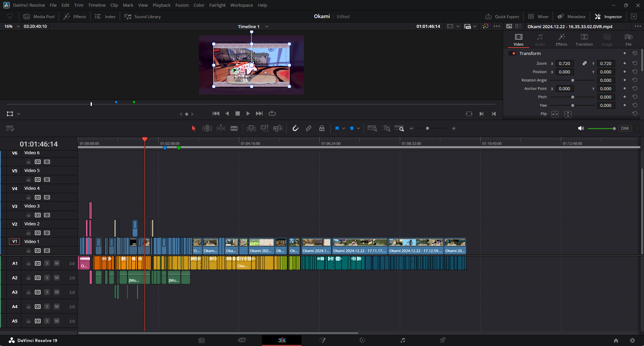Open the Media Pool panel
The width and height of the screenshot is (644, 346).
(39, 16)
